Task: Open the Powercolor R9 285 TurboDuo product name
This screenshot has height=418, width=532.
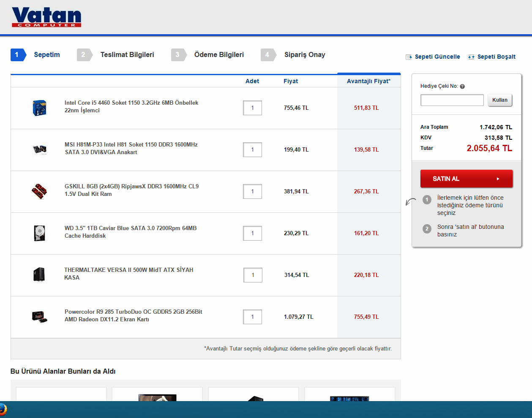Action: (x=133, y=315)
